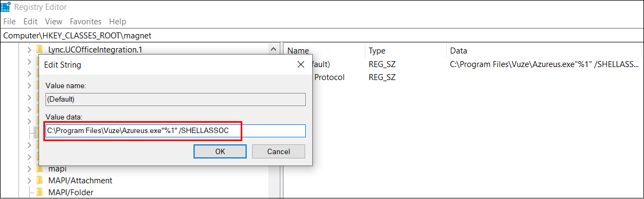The image size is (644, 199).
Task: Click the tree scrollbar up arrow
Action: (273, 49)
